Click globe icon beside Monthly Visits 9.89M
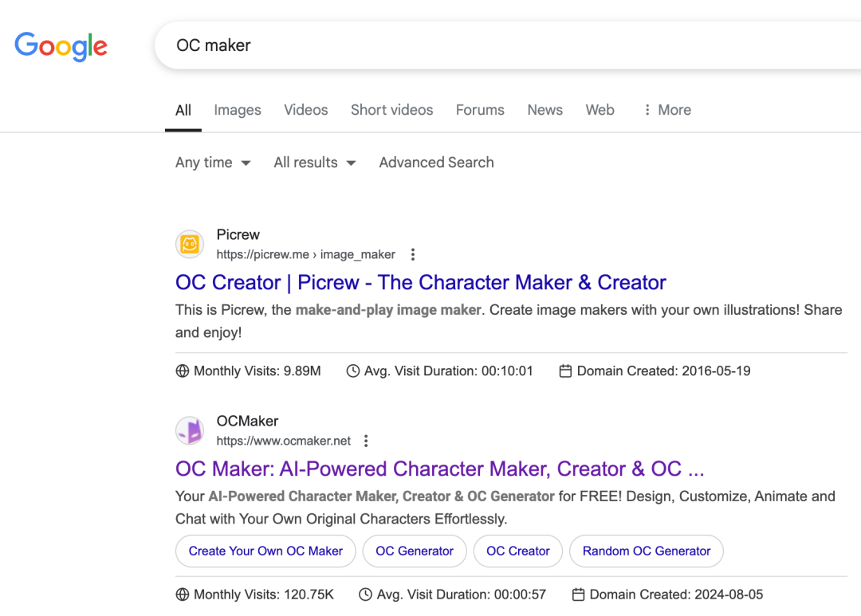 [x=183, y=371]
